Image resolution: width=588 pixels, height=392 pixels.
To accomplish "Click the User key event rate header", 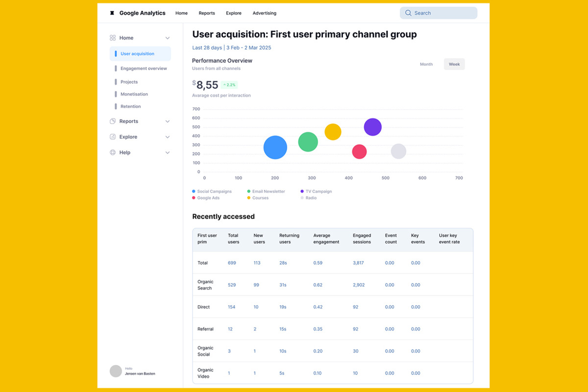I will click(x=449, y=239).
